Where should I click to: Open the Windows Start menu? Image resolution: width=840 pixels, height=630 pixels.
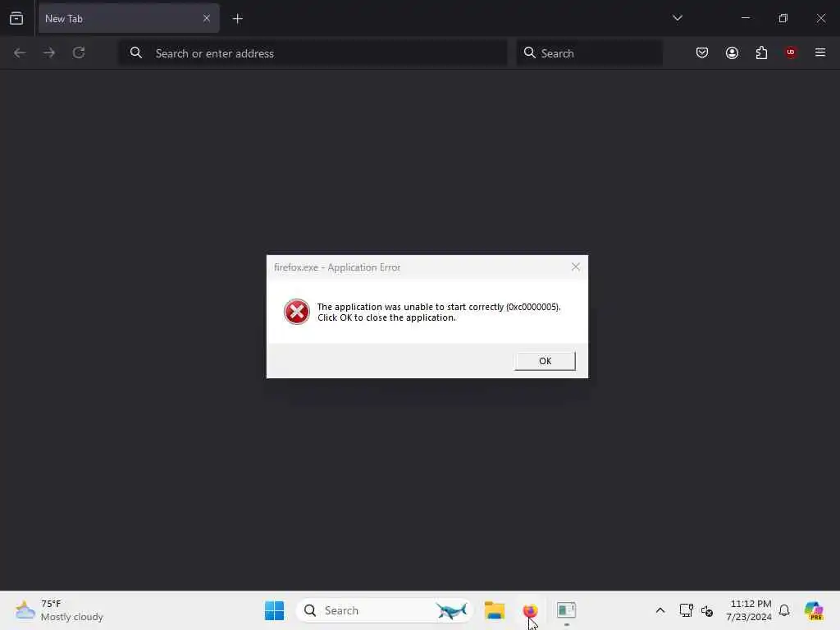coord(274,610)
